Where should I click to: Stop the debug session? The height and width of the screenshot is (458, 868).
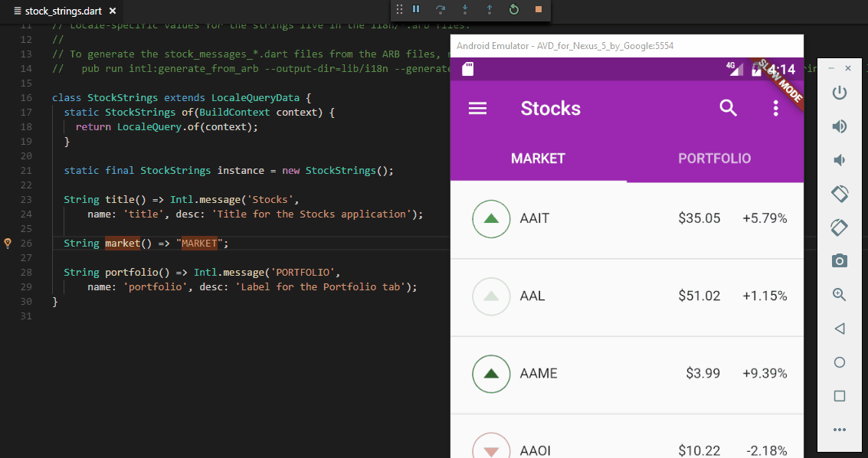tap(539, 9)
